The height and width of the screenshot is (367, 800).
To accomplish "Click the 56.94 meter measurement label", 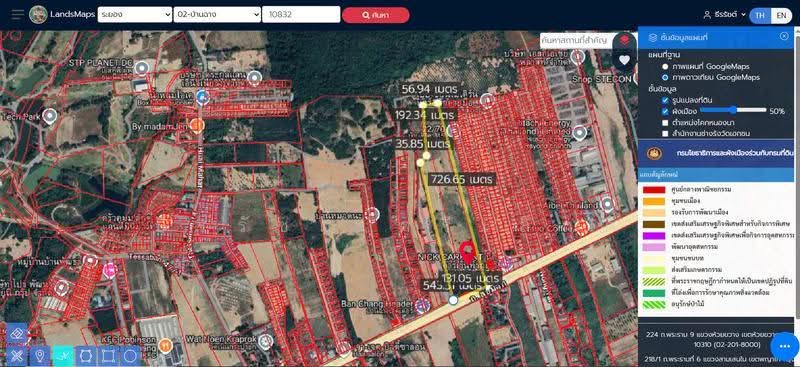I will coord(429,89).
